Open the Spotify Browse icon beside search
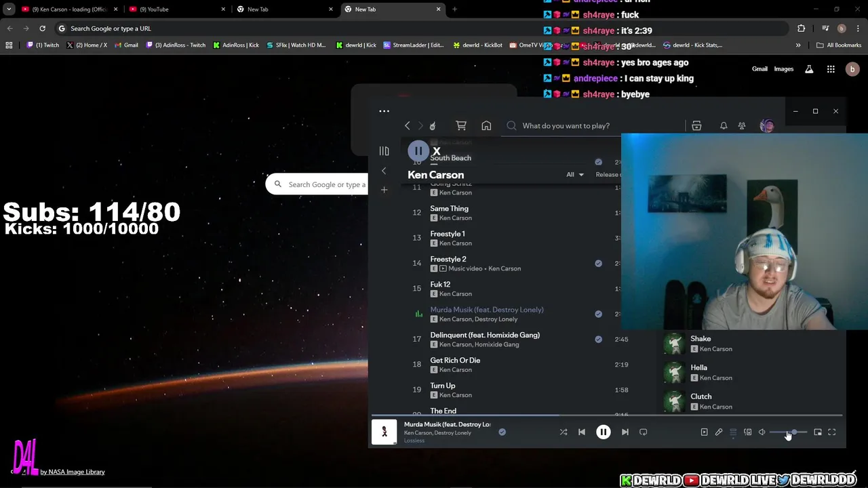This screenshot has width=868, height=488. click(x=696, y=125)
